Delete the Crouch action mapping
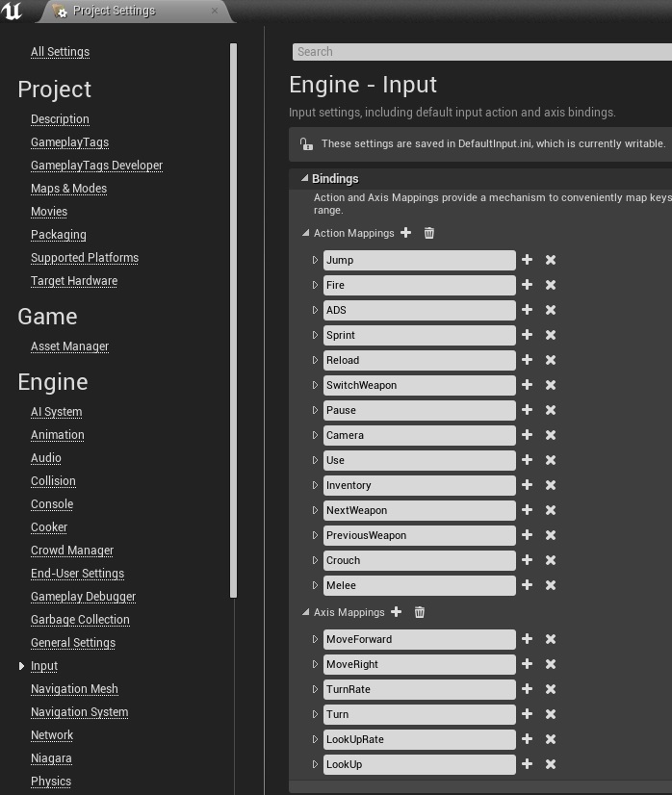This screenshot has height=795, width=672. tap(551, 560)
